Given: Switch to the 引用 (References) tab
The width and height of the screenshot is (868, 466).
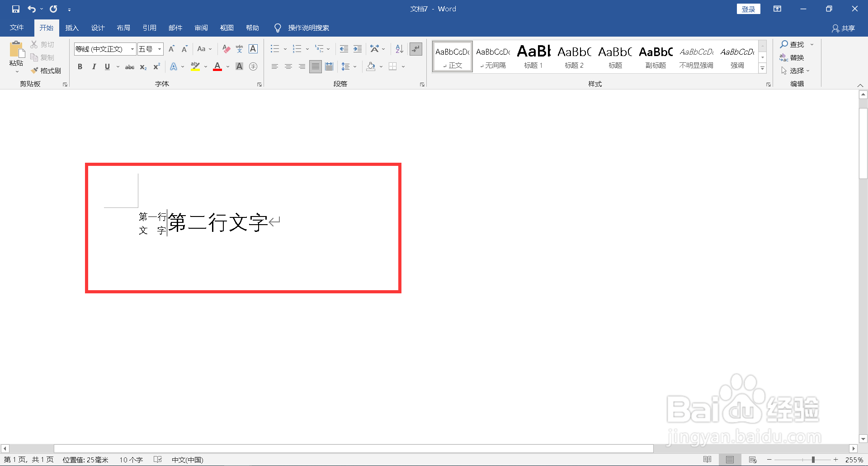Looking at the screenshot, I should (x=149, y=28).
